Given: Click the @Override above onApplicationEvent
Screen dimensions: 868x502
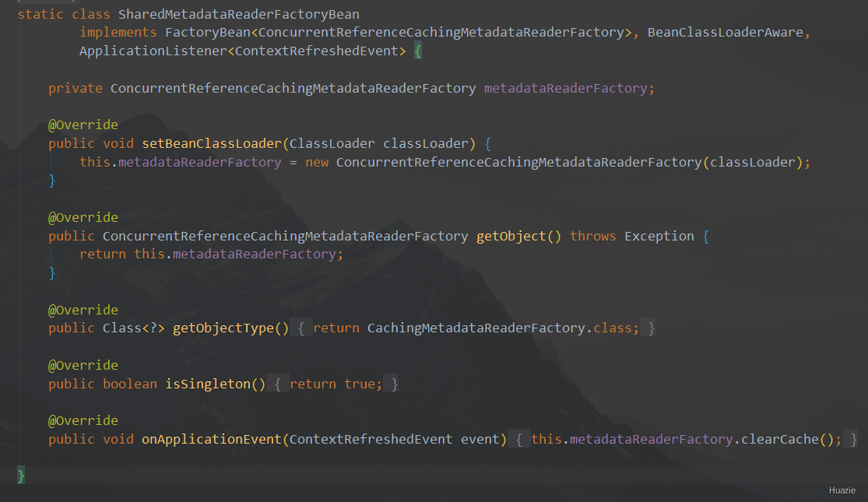Looking at the screenshot, I should coord(83,420).
